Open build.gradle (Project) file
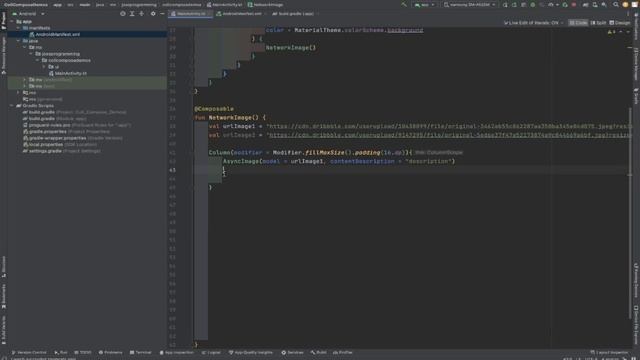Viewport: 640px width, 360px height. point(74,112)
